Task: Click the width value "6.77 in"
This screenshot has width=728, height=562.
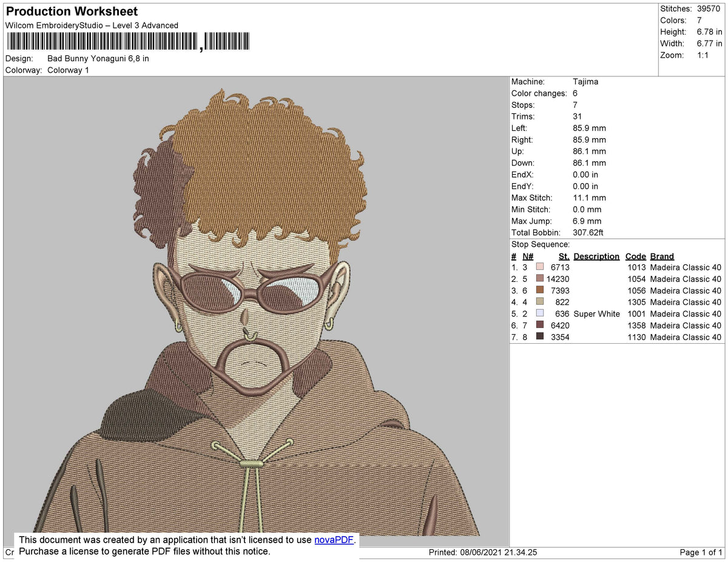Action: tap(709, 44)
